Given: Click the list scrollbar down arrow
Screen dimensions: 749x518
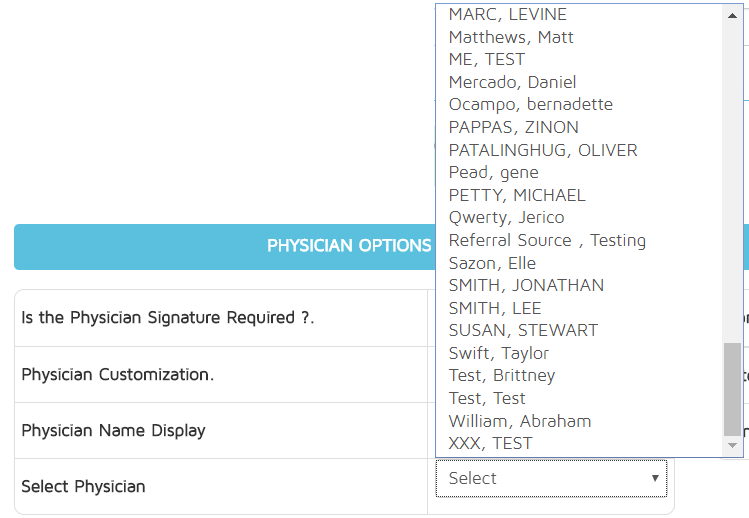Looking at the screenshot, I should [x=733, y=446].
